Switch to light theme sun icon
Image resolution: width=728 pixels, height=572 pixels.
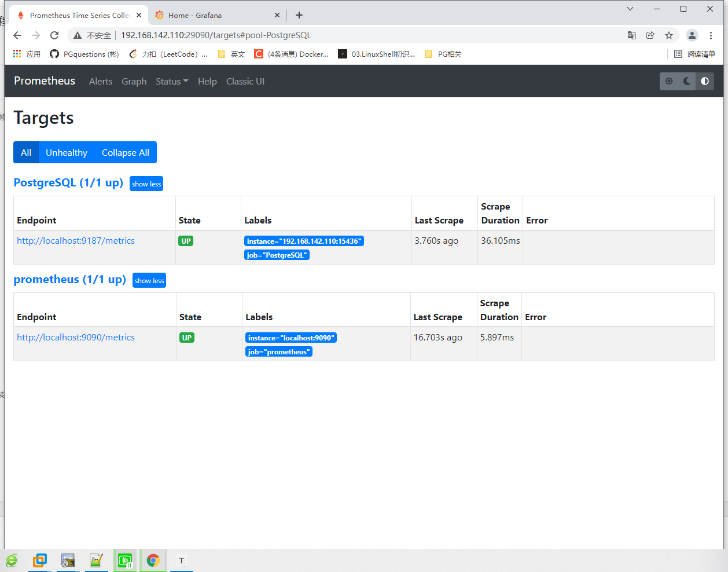(669, 81)
